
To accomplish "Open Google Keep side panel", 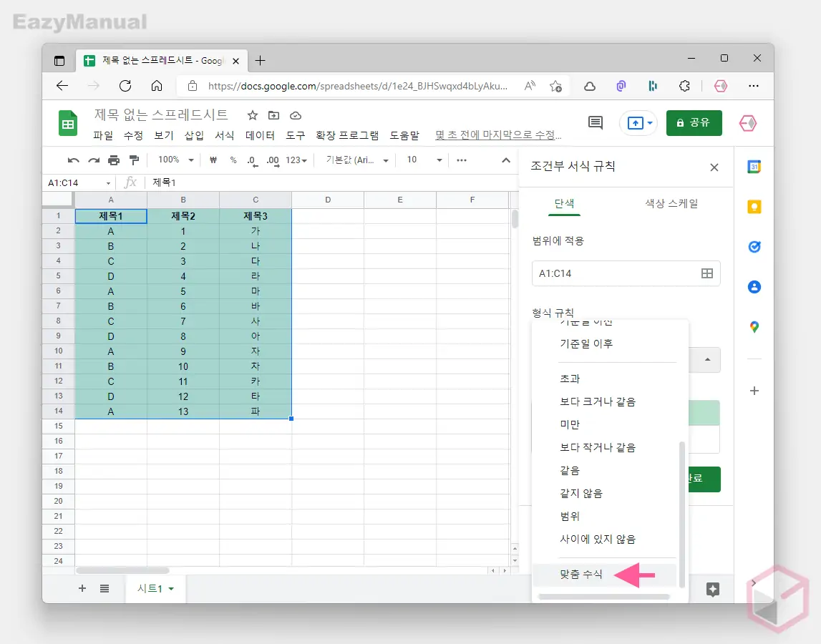I will (x=754, y=207).
